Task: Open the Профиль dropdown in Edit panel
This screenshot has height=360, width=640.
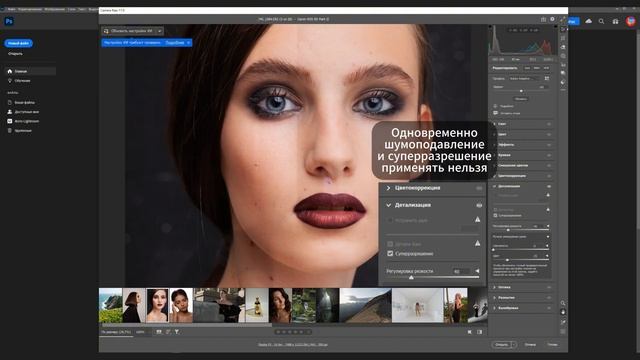Action: coord(525,78)
